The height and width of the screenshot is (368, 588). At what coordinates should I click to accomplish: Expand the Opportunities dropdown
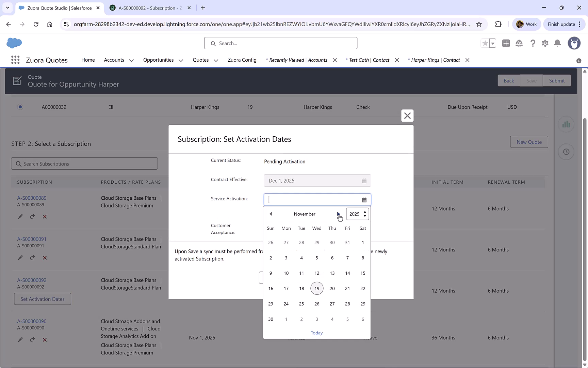(x=180, y=60)
